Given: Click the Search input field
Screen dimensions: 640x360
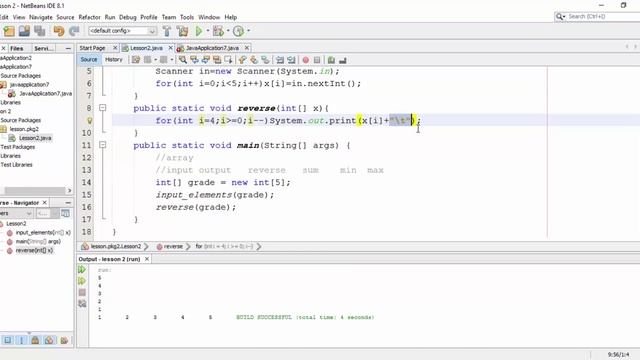Looking at the screenshot, I should click(x=597, y=16).
